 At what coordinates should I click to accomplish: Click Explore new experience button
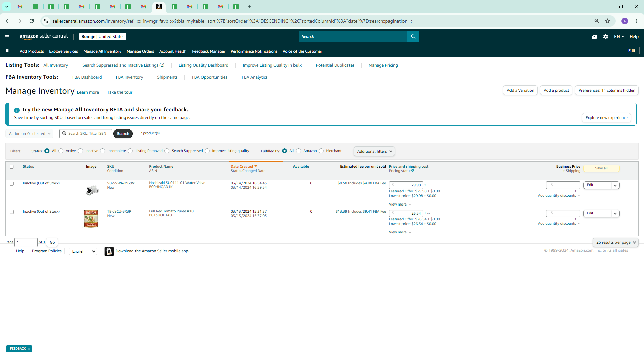click(x=606, y=118)
